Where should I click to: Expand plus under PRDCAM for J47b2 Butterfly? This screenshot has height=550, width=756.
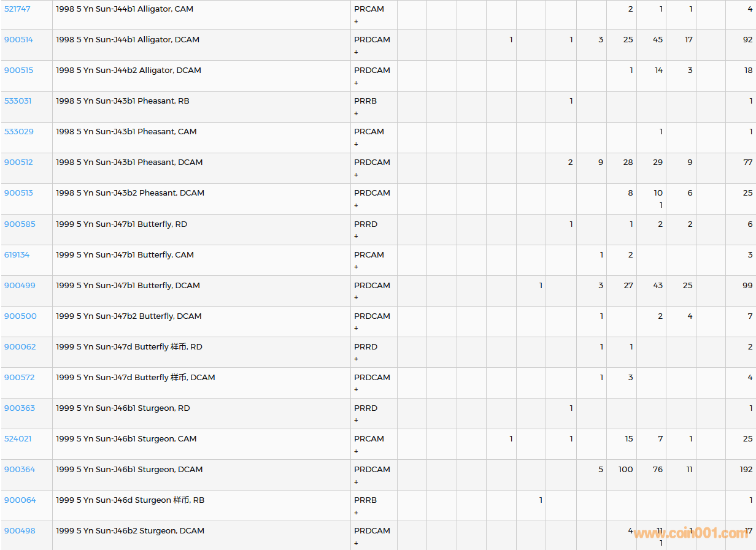[x=356, y=329]
